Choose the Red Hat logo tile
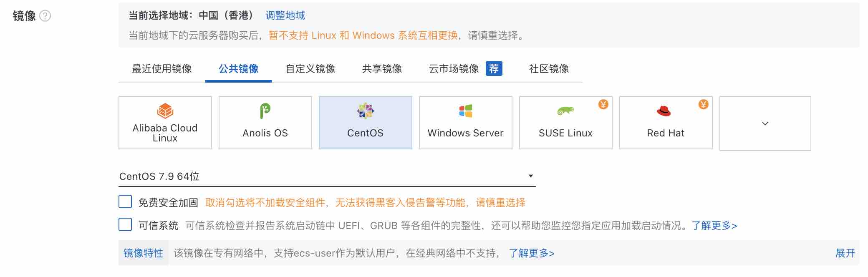This screenshot has height=277, width=868. [666, 123]
